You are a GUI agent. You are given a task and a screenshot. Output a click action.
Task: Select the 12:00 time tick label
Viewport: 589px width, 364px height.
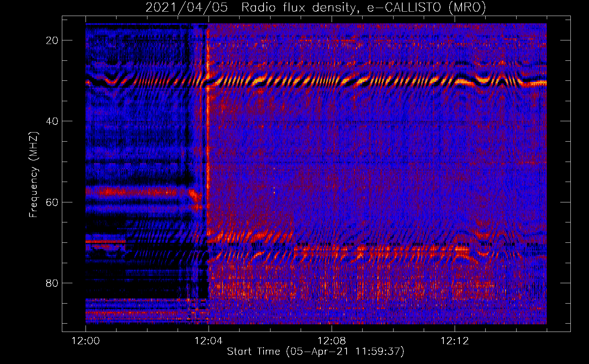[x=86, y=341]
